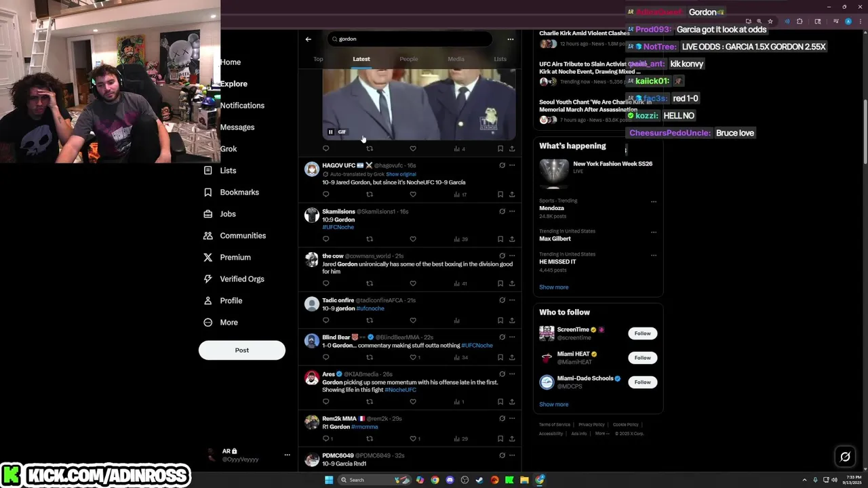Viewport: 868px width, 488px height.
Task: Switch to the Media tab
Action: [x=456, y=59]
